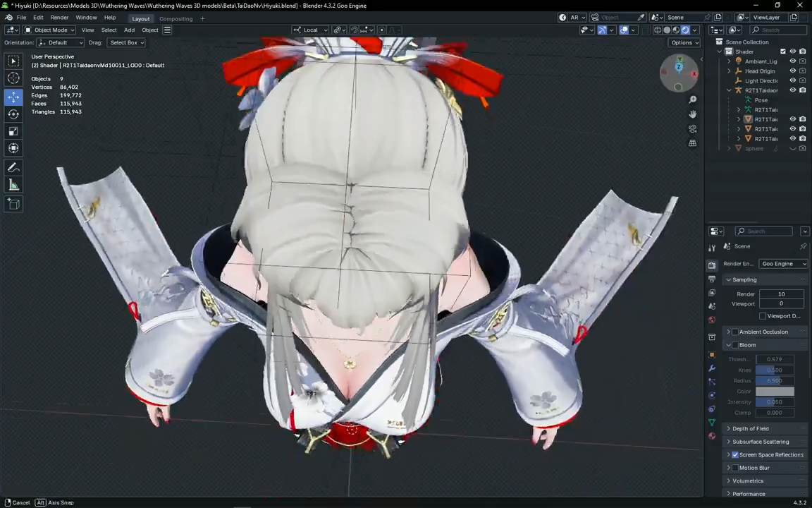Activate the Transform tool
The image size is (812, 508).
[x=13, y=148]
